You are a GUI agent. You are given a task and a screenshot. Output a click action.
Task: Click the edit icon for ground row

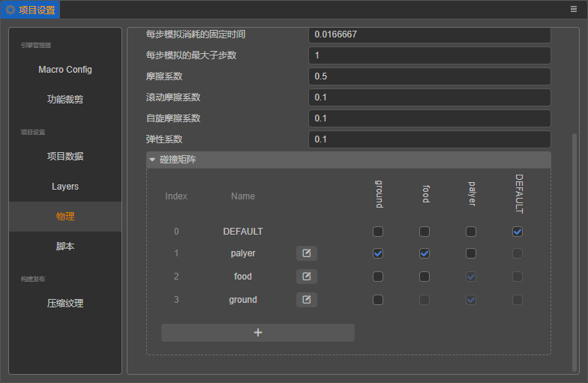[x=306, y=300]
